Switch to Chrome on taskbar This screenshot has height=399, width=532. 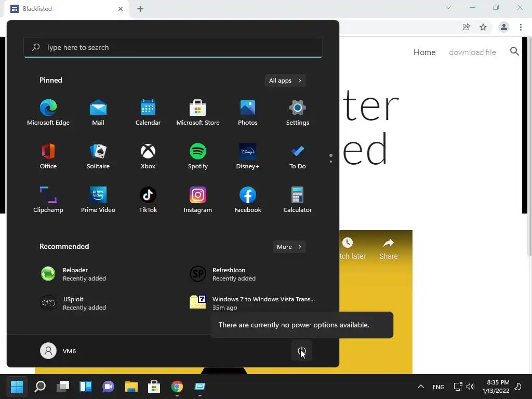coord(177,387)
